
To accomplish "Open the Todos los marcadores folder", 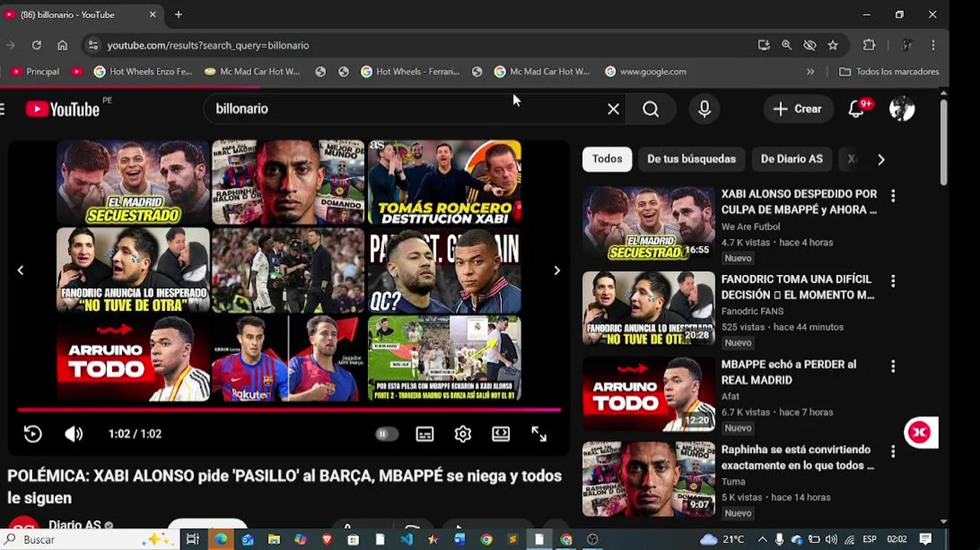I will click(x=889, y=72).
